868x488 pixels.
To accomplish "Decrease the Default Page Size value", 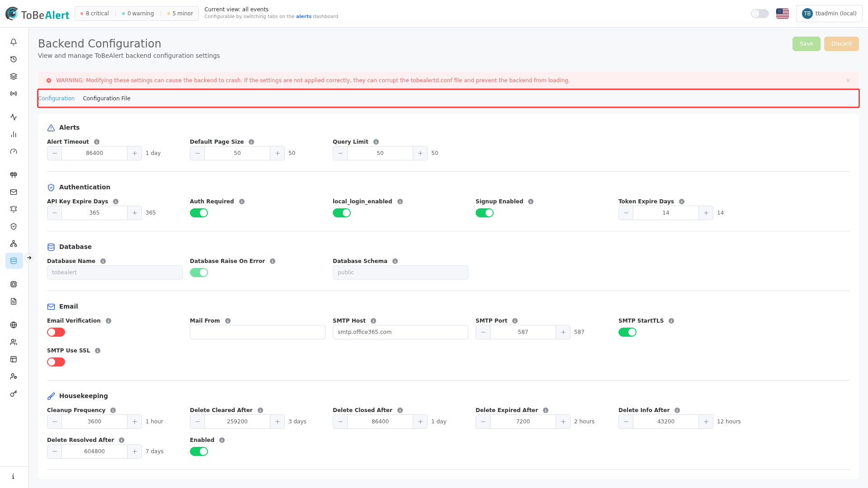I will 198,153.
